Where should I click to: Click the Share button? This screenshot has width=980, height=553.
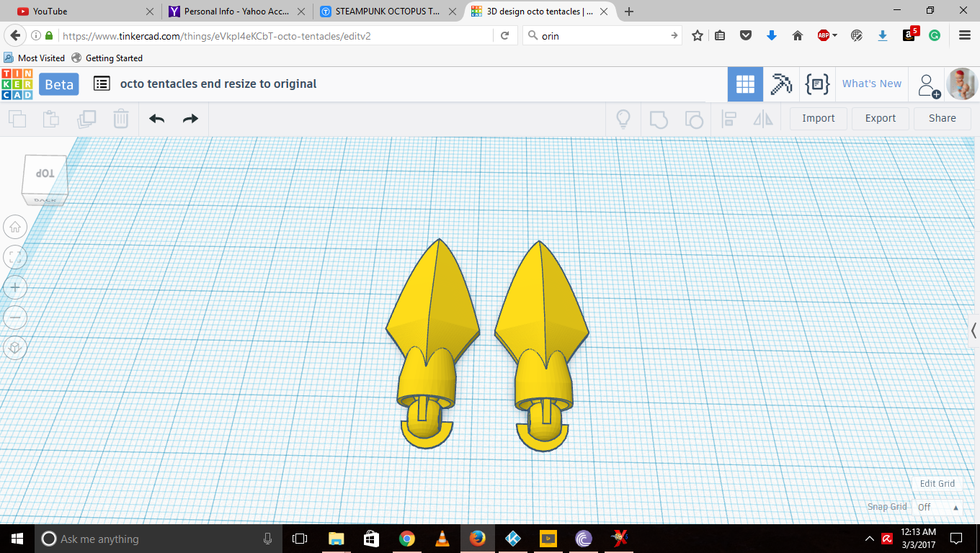click(943, 118)
